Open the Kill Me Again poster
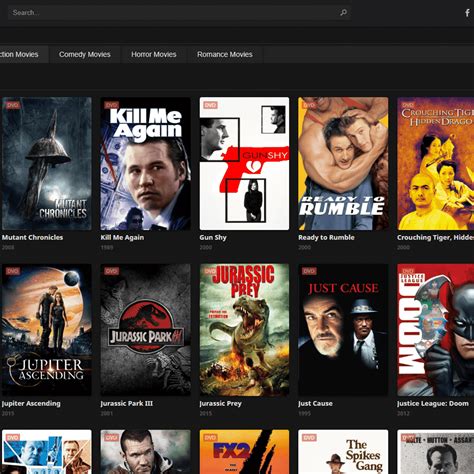 (146, 163)
